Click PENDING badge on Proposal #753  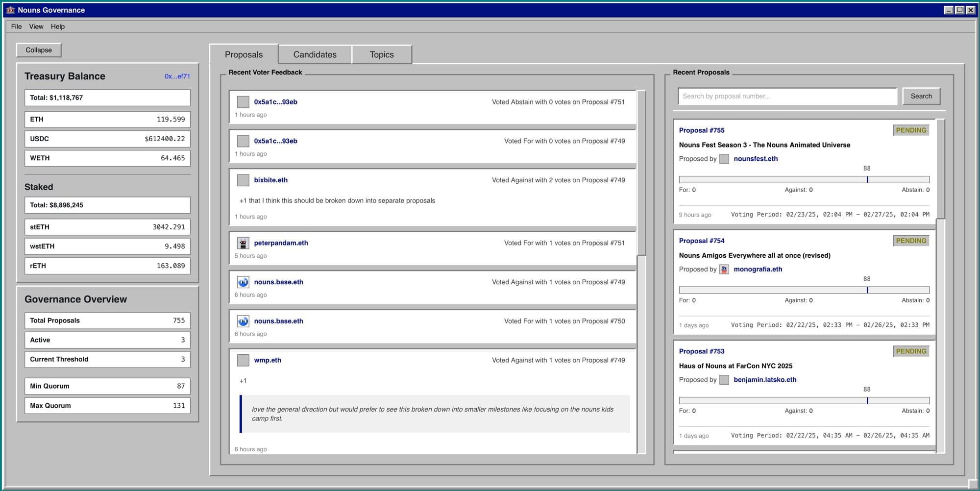point(911,351)
